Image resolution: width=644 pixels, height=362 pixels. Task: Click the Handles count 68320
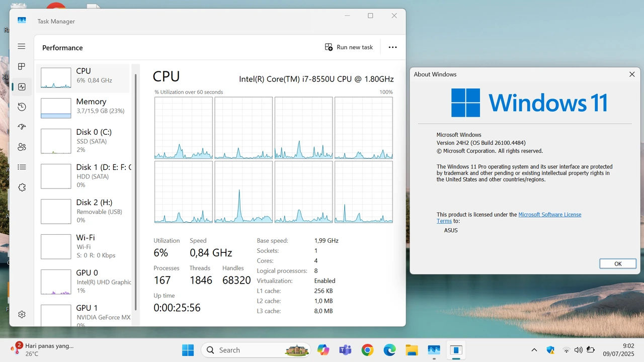(x=236, y=281)
